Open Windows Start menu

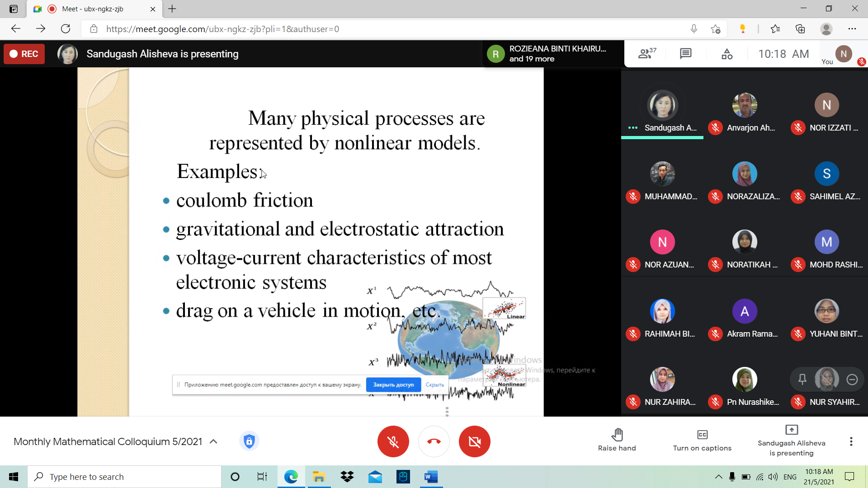14,477
